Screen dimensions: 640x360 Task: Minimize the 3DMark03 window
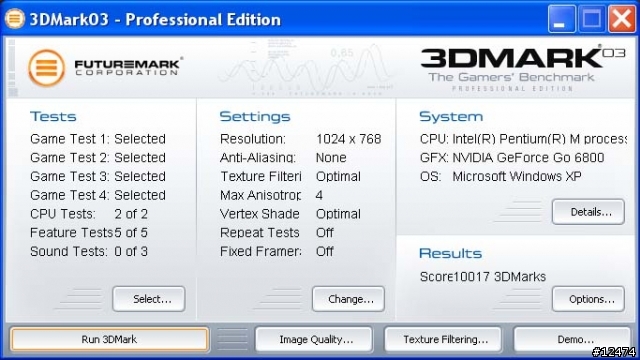[562, 19]
